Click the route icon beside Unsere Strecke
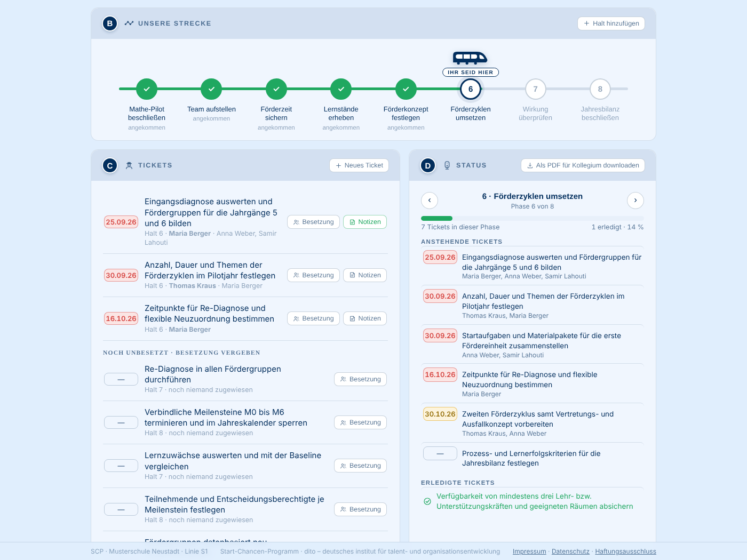 [129, 23]
